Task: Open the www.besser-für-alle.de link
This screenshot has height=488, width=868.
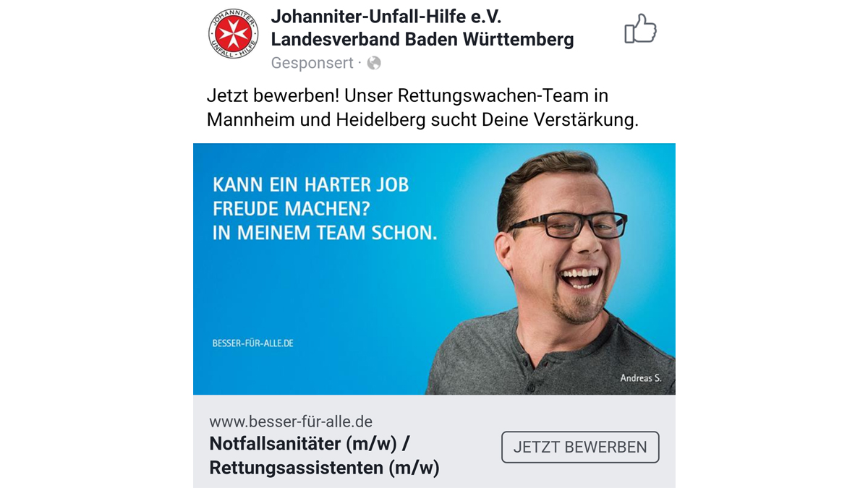Action: click(291, 421)
